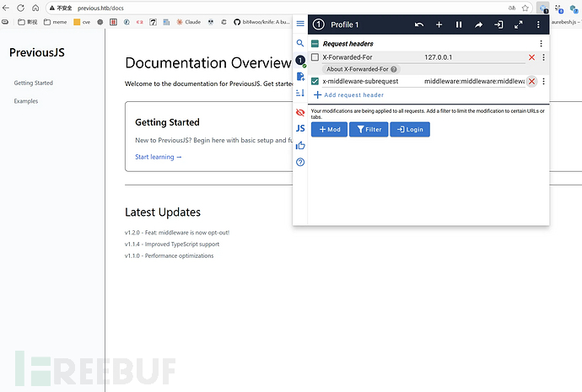
Task: Click the green Request headers section icon
Action: (315, 44)
